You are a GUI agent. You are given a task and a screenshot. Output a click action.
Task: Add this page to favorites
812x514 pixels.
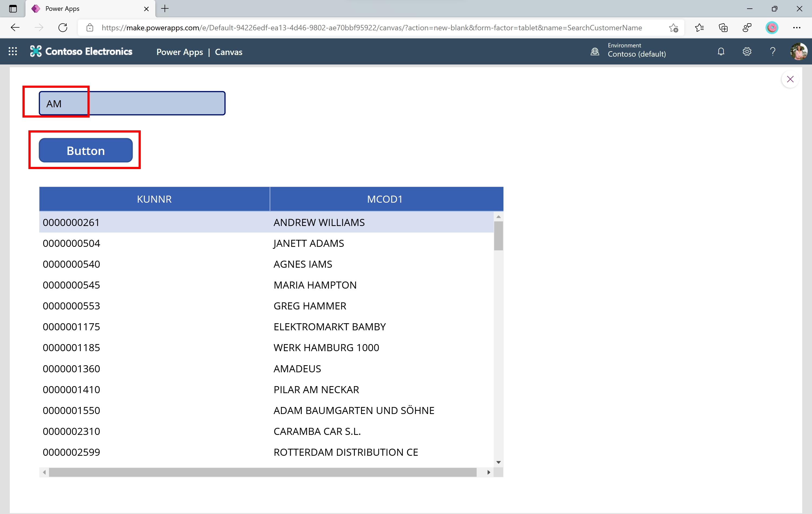[x=673, y=28]
